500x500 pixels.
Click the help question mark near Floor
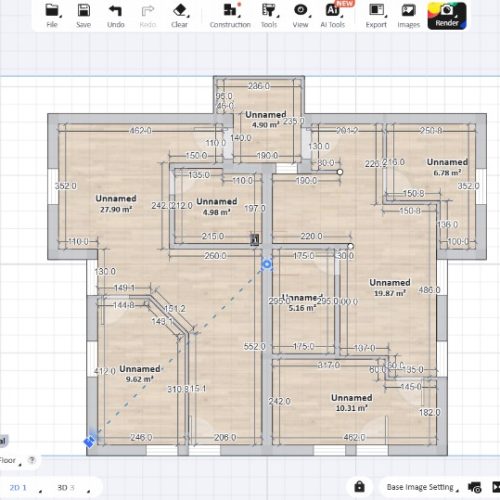(32, 460)
